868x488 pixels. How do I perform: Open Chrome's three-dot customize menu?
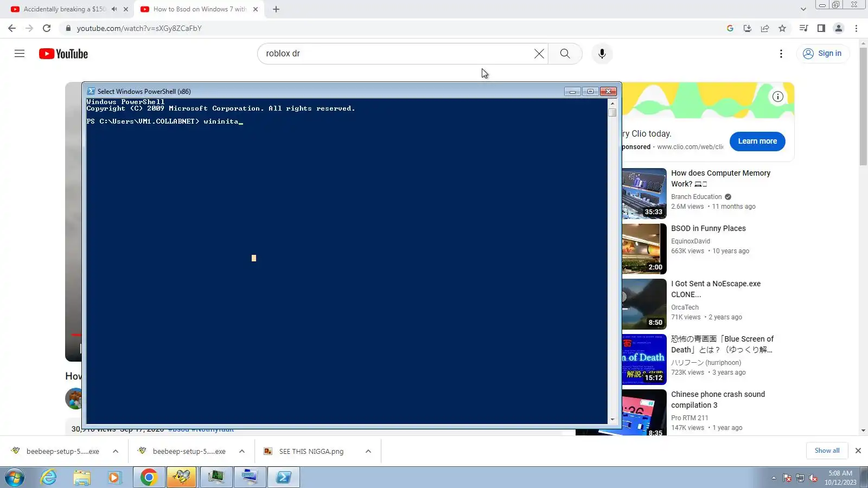point(857,28)
